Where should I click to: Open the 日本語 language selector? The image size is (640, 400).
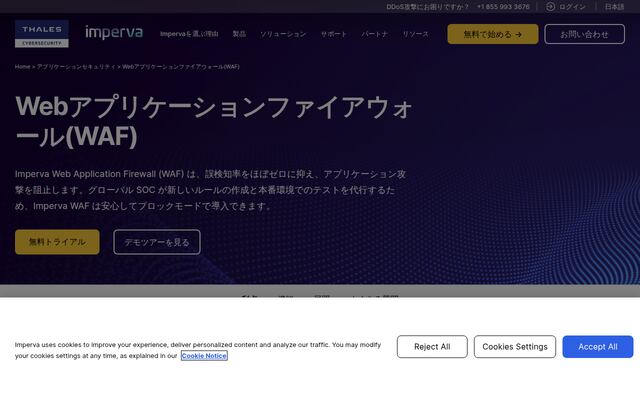click(614, 7)
